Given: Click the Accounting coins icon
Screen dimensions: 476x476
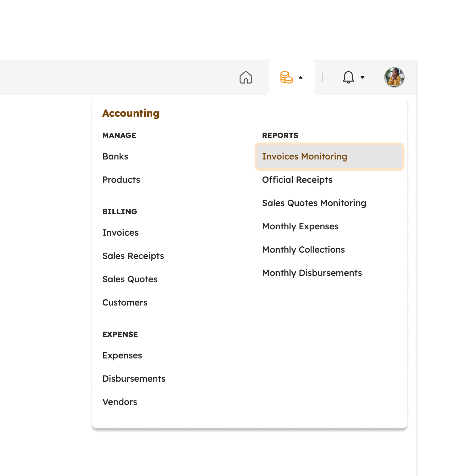Looking at the screenshot, I should point(286,77).
